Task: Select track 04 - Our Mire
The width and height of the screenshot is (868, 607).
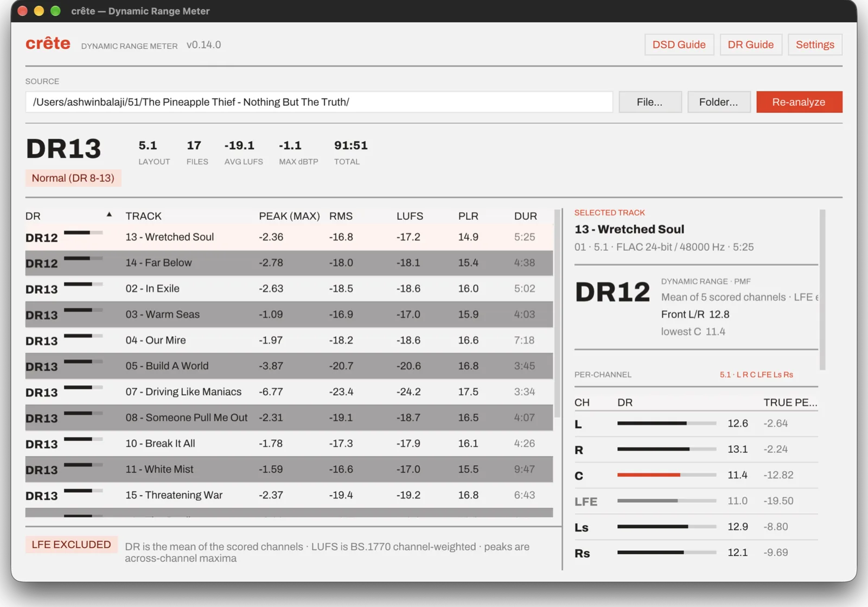Action: click(289, 340)
